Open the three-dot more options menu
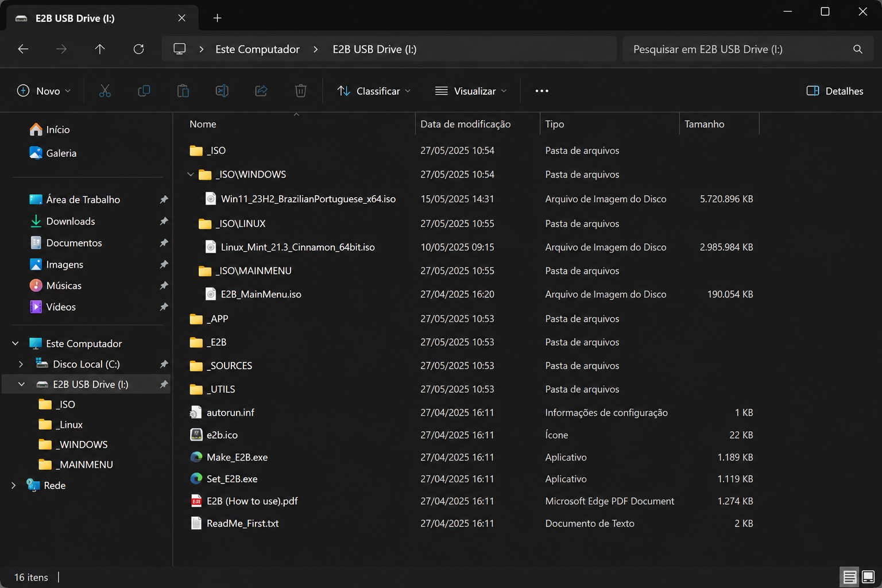The image size is (882, 588). click(x=541, y=91)
